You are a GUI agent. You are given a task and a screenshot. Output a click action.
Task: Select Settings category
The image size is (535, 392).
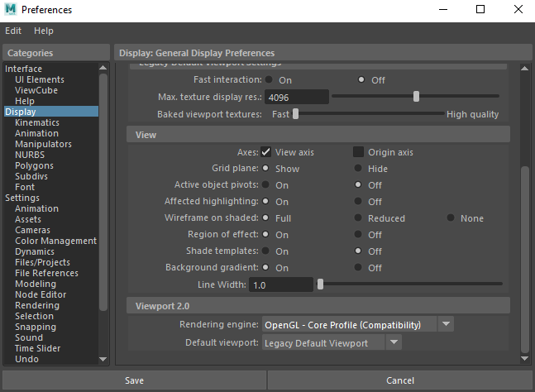pos(22,198)
